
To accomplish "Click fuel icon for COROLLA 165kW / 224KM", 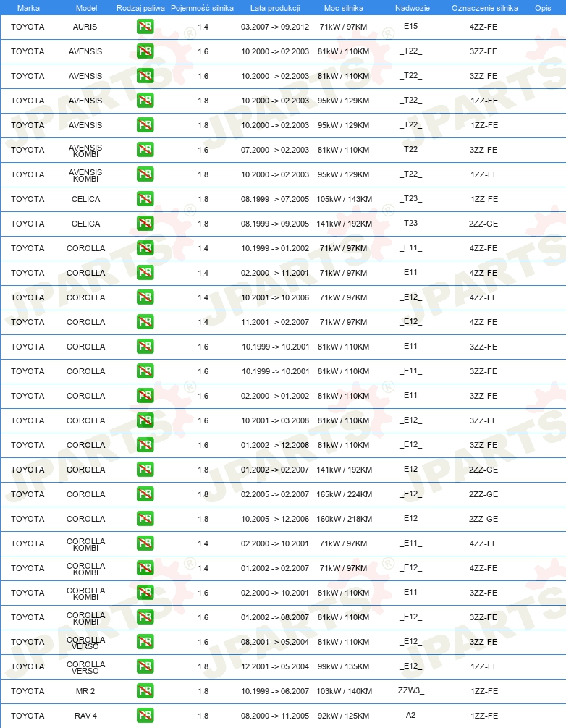I will click(145, 494).
